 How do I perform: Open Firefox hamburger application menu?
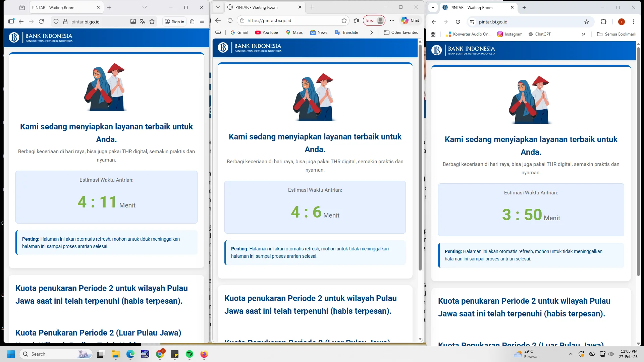click(202, 22)
